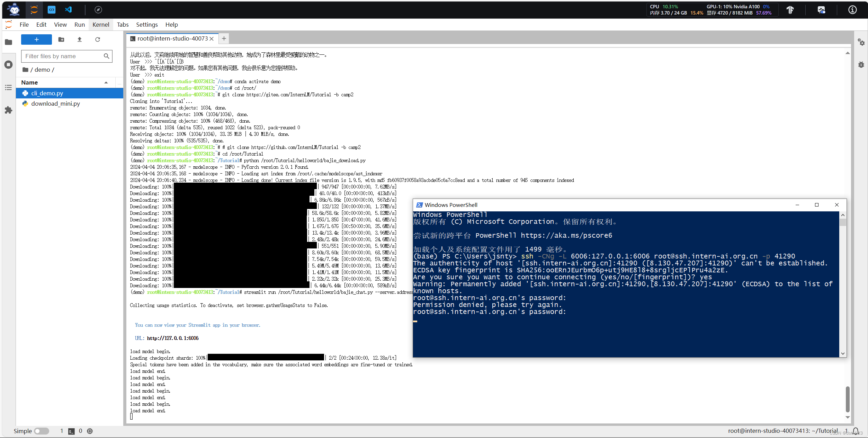Click the VS Code icon in the top bar
The height and width of the screenshot is (438, 868).
[69, 10]
